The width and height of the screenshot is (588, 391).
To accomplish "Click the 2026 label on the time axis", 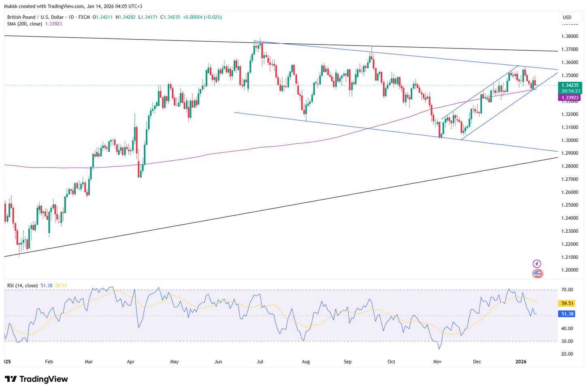I will click(521, 361).
